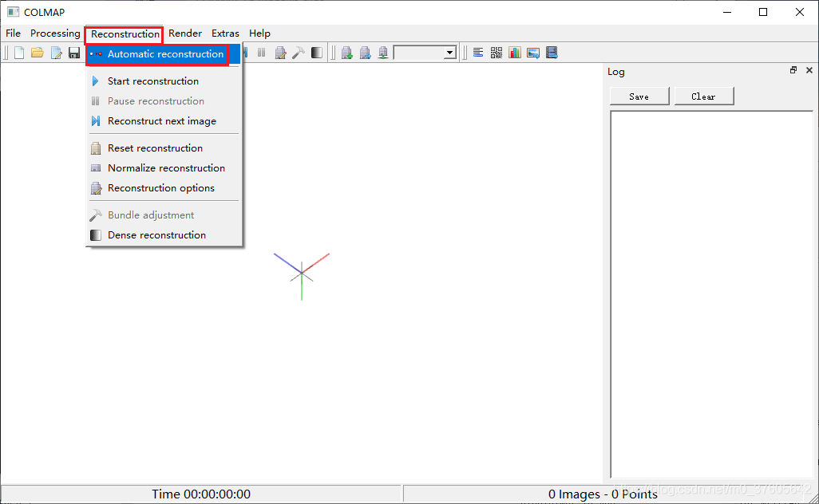
Task: Click the edit project toolbar icon
Action: point(56,53)
